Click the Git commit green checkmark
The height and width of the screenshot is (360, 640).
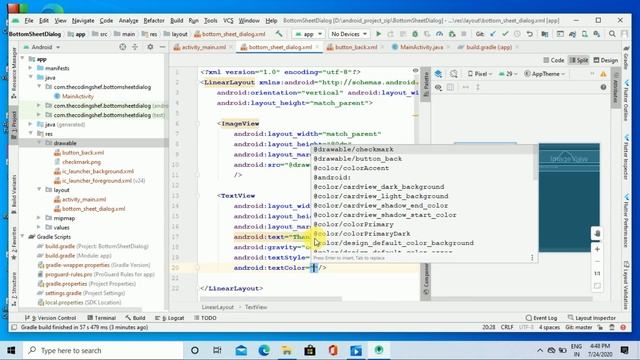(x=505, y=34)
